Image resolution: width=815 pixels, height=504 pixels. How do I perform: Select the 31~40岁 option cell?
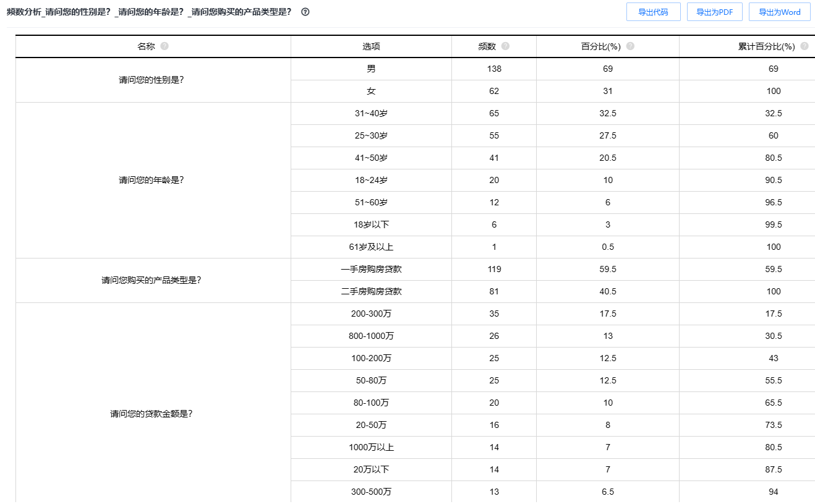371,113
